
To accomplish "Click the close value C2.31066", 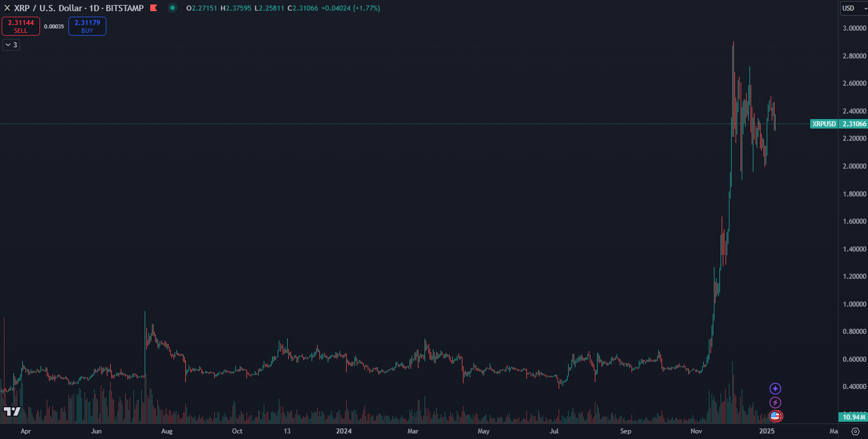I will pos(303,8).
